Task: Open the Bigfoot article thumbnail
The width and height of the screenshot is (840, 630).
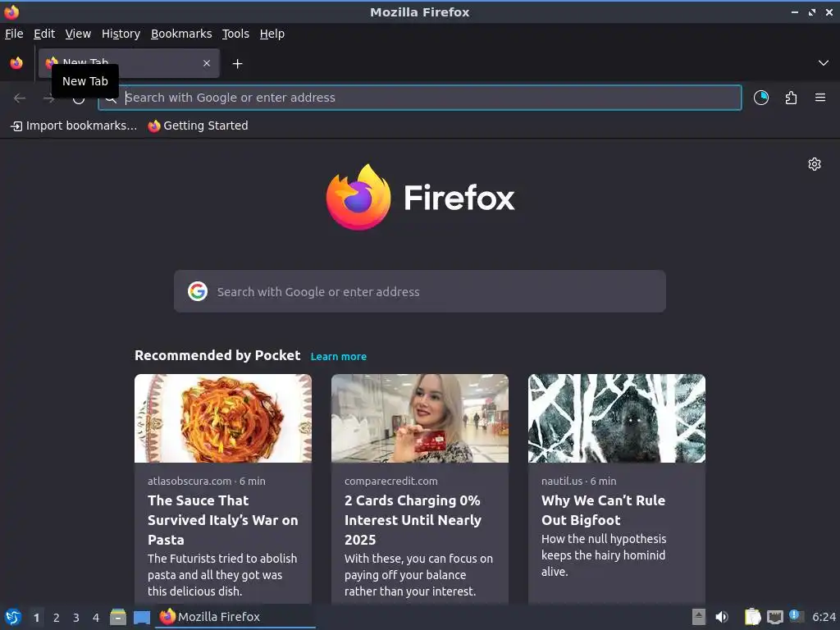Action: pos(617,418)
